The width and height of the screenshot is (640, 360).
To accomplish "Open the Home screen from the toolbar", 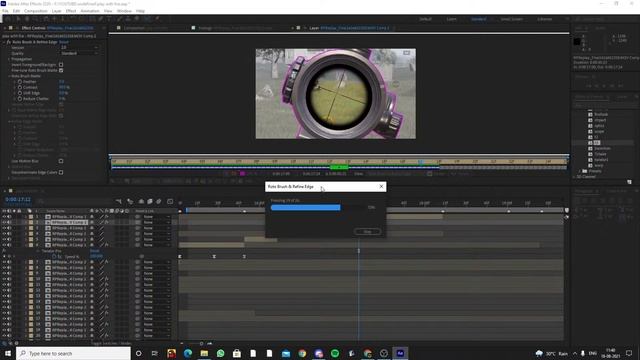I will tap(7, 19).
